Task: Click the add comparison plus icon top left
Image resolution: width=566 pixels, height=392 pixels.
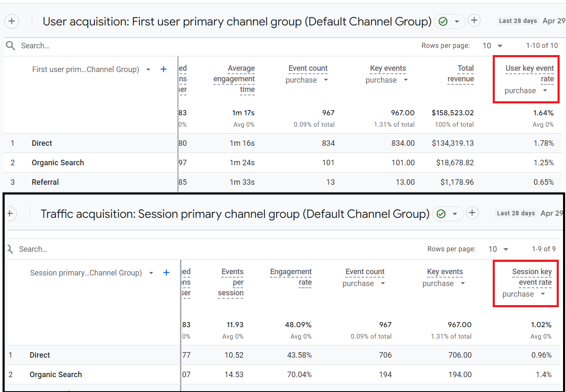Action: click(11, 21)
